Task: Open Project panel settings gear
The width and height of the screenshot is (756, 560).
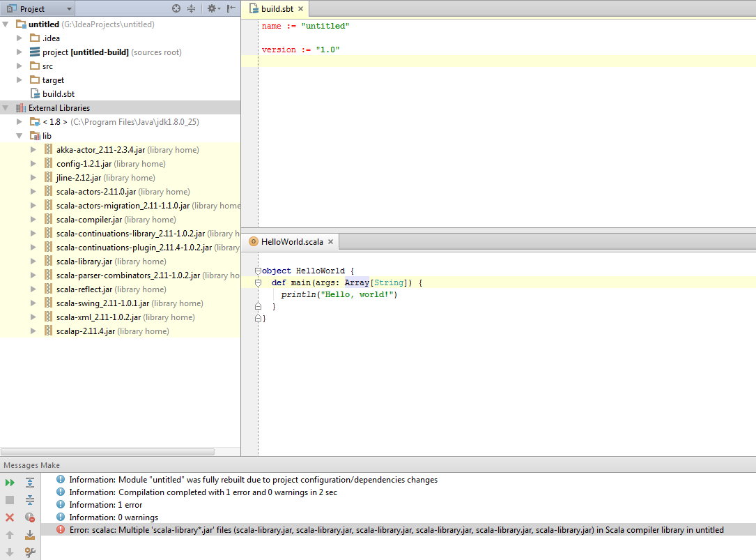Action: point(213,8)
